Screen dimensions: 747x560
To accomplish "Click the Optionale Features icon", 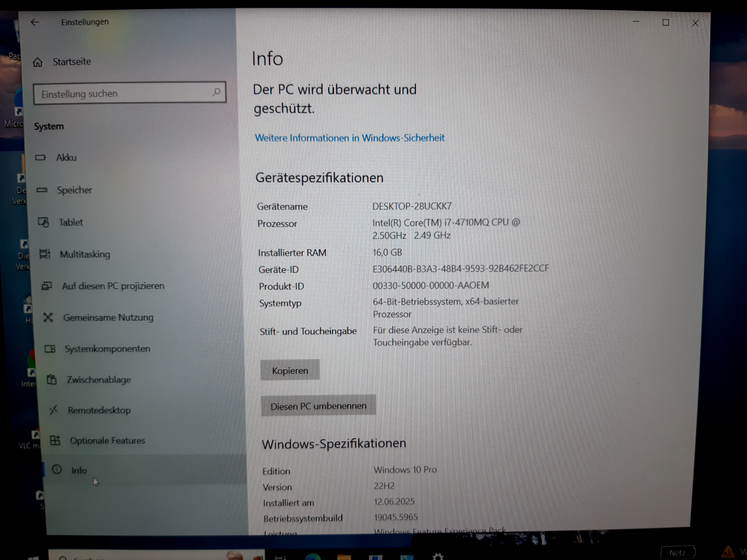I will 55,440.
